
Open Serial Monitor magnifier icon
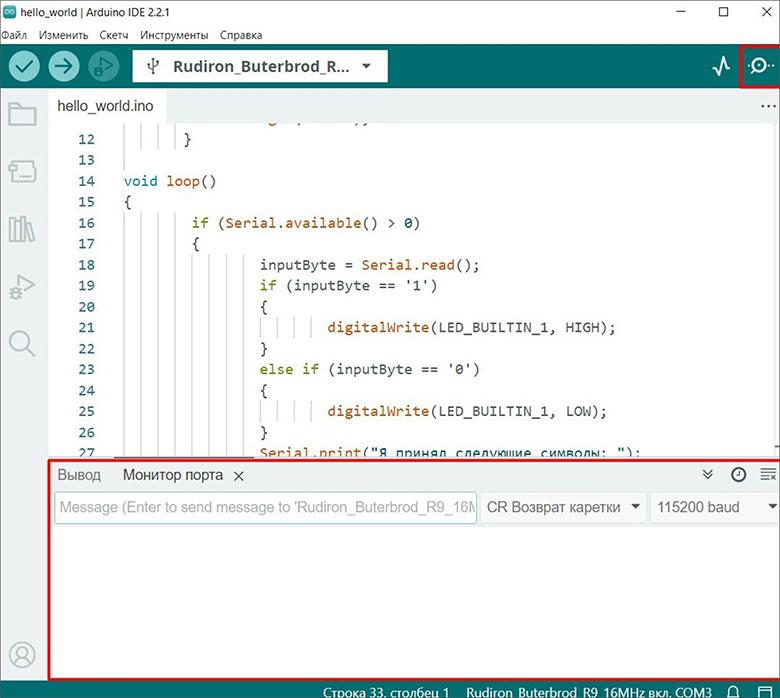tap(760, 66)
